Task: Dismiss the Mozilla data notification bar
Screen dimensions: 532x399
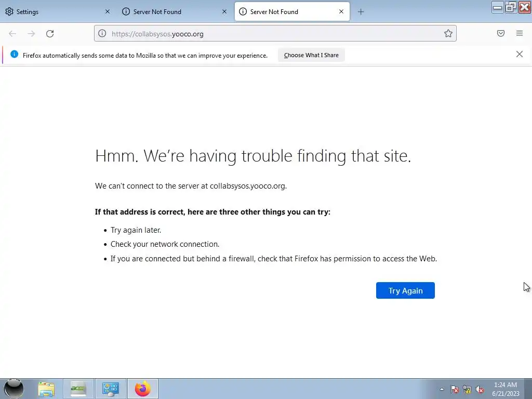Action: tap(520, 54)
